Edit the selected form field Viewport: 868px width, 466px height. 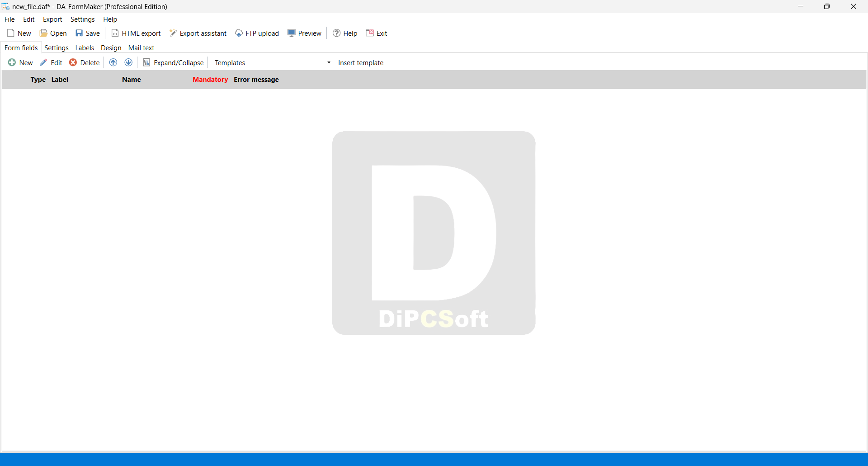[x=51, y=62]
